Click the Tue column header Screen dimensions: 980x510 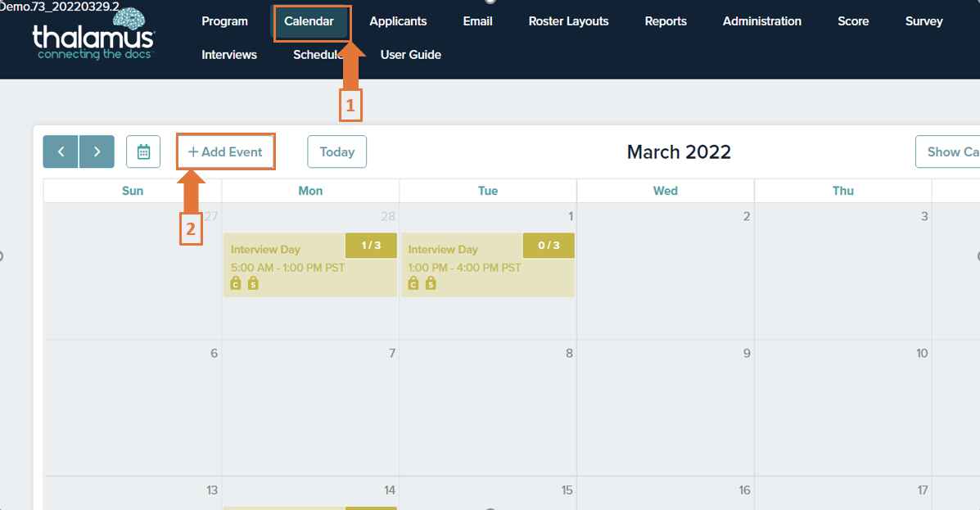(488, 192)
